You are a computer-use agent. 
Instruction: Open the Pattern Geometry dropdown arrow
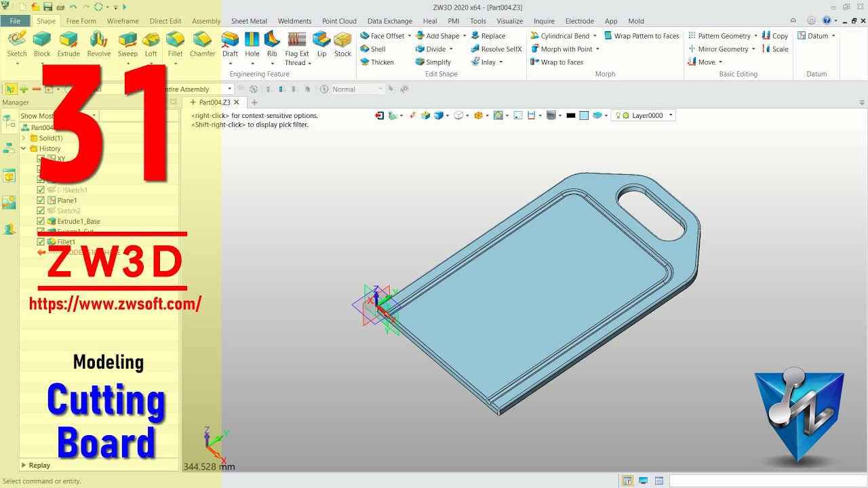(755, 36)
